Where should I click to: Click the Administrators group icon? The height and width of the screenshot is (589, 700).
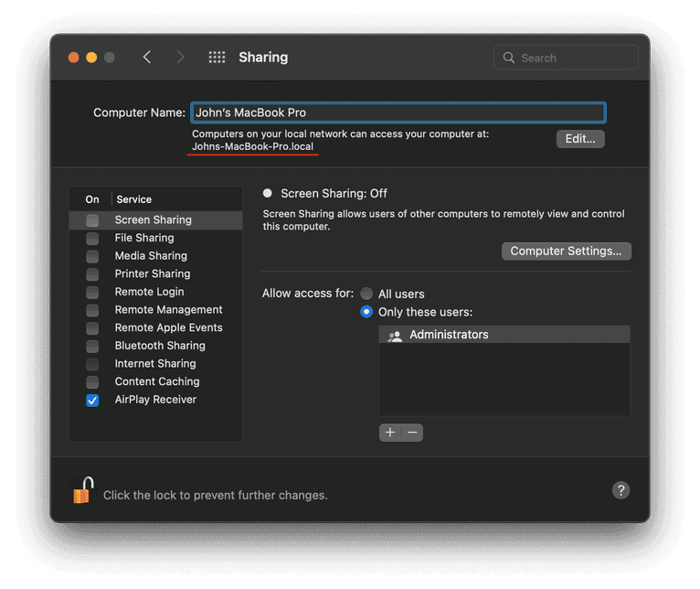tap(395, 335)
